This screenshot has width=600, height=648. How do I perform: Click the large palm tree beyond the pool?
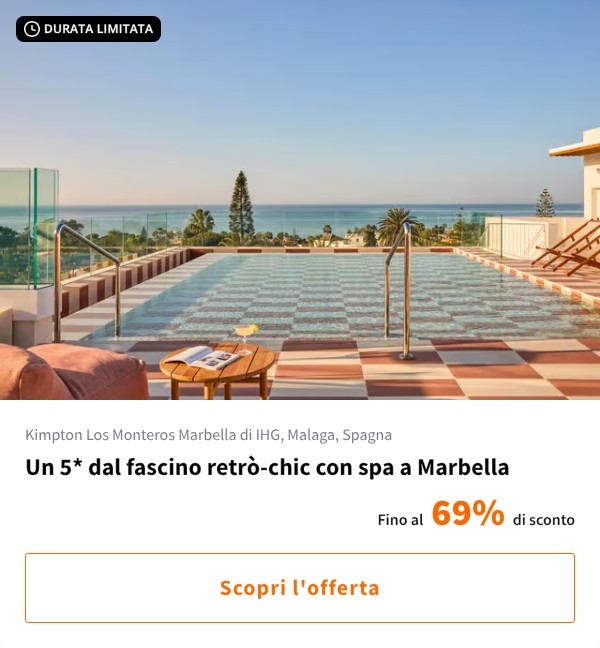[x=396, y=225]
